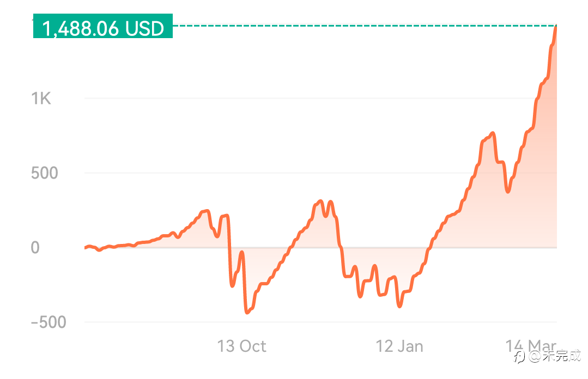Select the 14 Mar date label
The image size is (588, 379).
pos(531,346)
